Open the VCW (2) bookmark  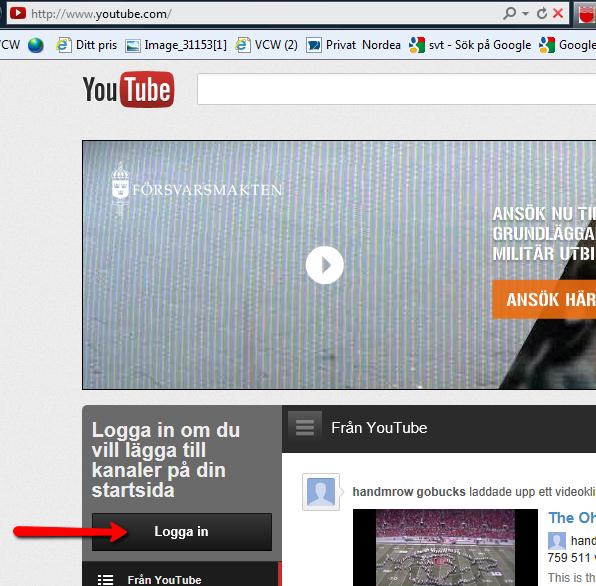(266, 45)
